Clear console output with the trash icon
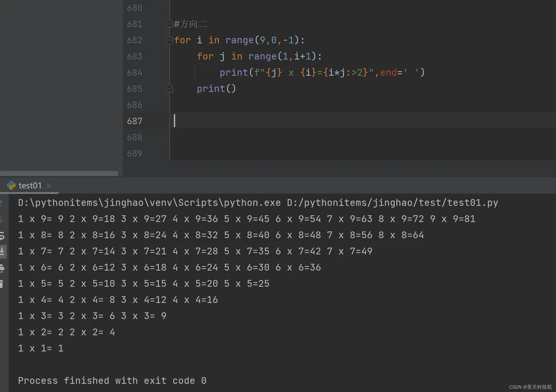The image size is (556, 392). [2, 284]
